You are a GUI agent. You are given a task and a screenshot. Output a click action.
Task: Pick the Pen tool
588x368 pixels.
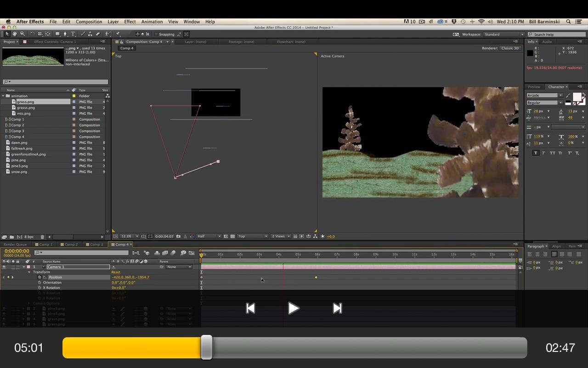(65, 34)
